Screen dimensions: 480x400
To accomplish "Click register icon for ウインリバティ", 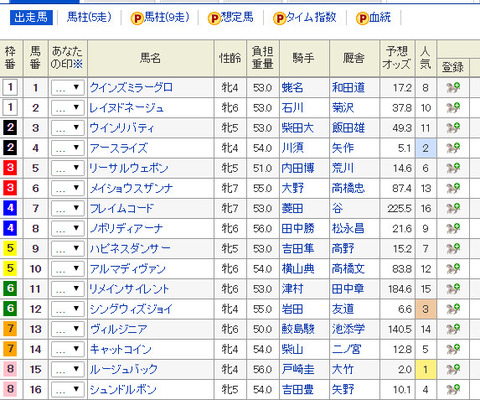I will coord(453,128).
